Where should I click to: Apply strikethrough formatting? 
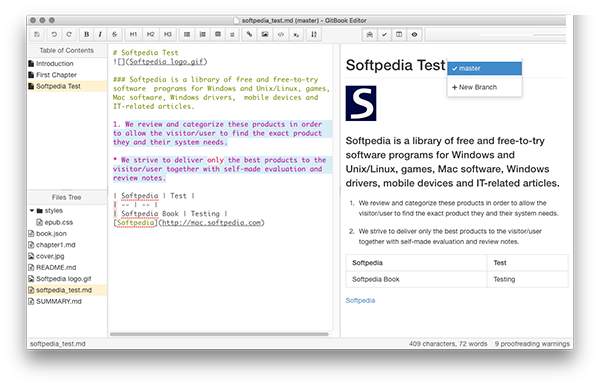click(x=114, y=34)
